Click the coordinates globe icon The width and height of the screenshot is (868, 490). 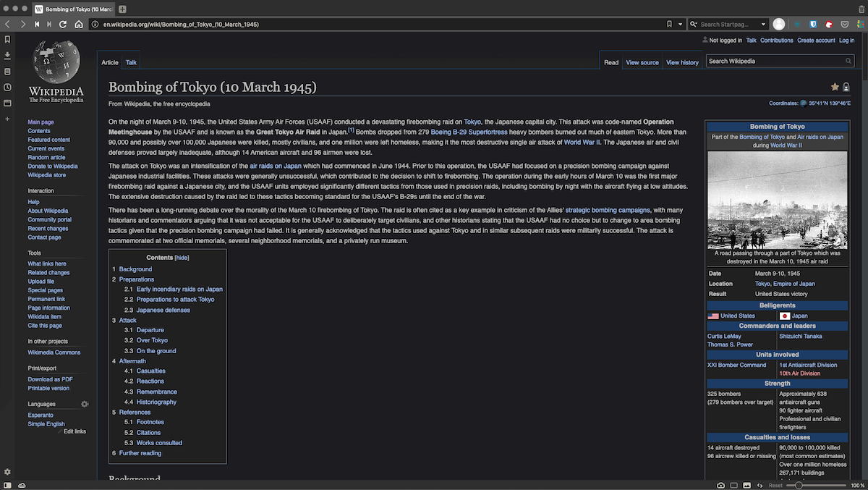pos(803,104)
